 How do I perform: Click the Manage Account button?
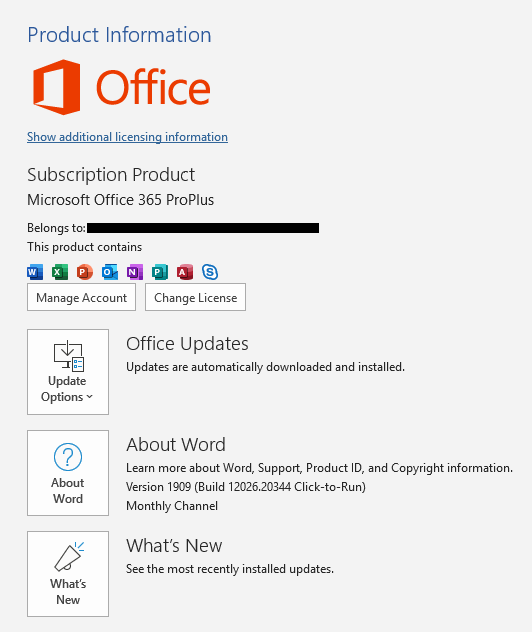(x=81, y=297)
